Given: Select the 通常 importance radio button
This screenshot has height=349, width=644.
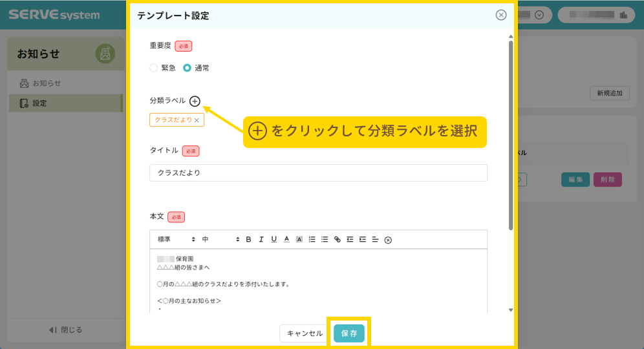Looking at the screenshot, I should click(x=187, y=68).
